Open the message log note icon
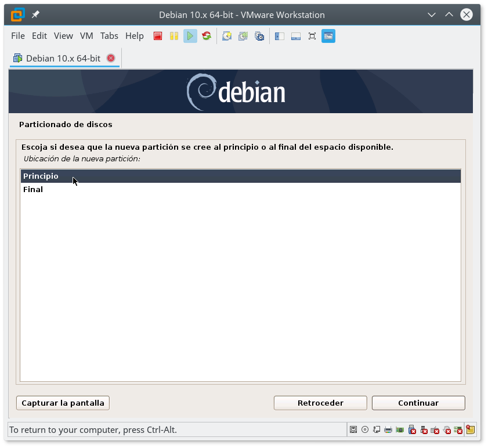 (470, 429)
